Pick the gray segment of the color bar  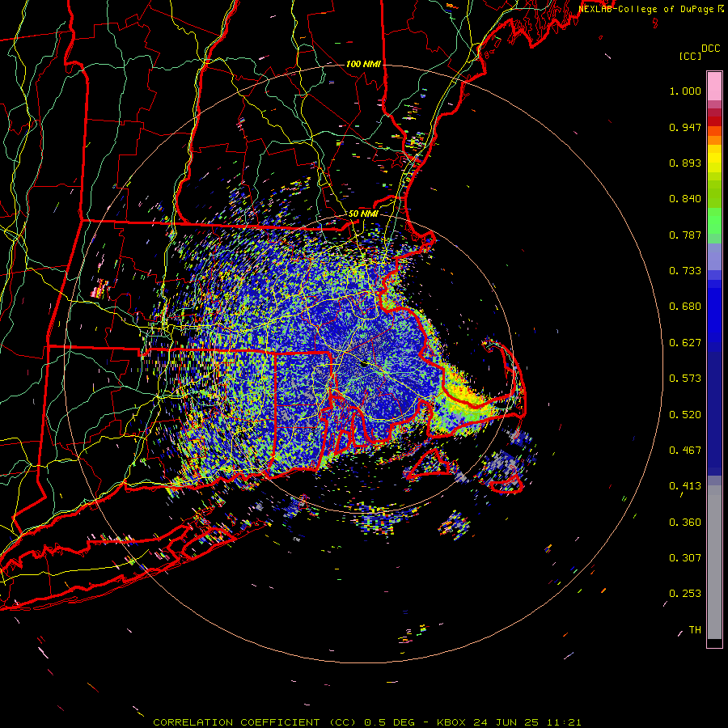[714, 562]
